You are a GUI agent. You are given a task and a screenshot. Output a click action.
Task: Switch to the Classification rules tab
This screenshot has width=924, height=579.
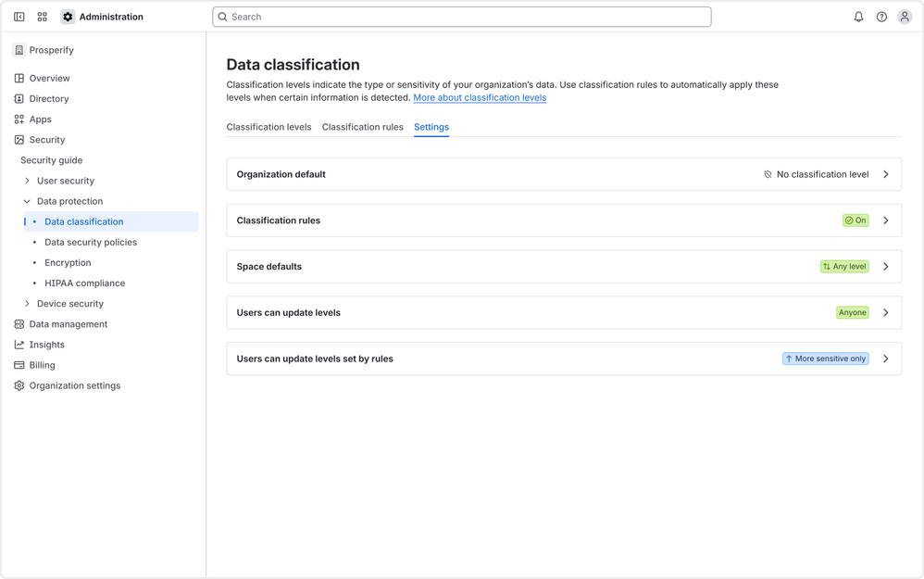click(x=362, y=127)
